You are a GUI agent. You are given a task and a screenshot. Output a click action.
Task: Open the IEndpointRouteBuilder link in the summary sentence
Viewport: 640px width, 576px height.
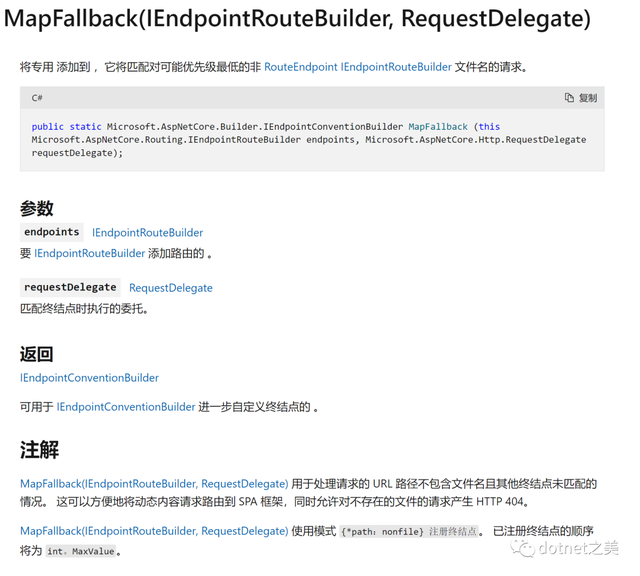click(x=396, y=67)
